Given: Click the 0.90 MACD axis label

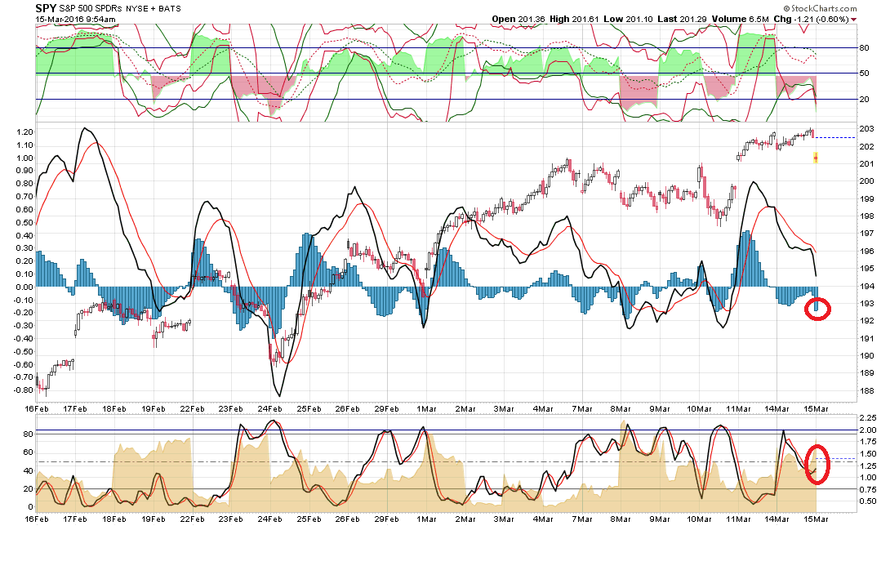Looking at the screenshot, I should tap(24, 171).
